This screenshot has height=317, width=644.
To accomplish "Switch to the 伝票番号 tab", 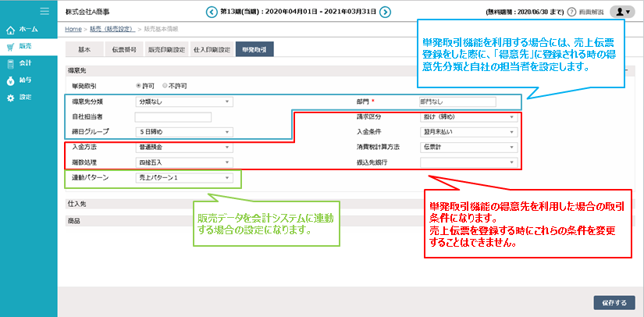I will point(123,49).
